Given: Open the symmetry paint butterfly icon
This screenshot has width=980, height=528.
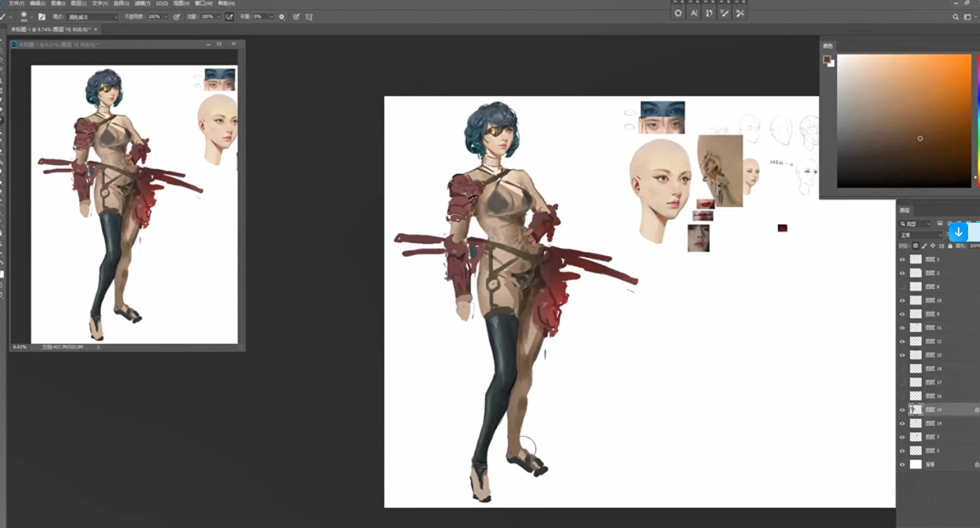Looking at the screenshot, I should (x=309, y=17).
